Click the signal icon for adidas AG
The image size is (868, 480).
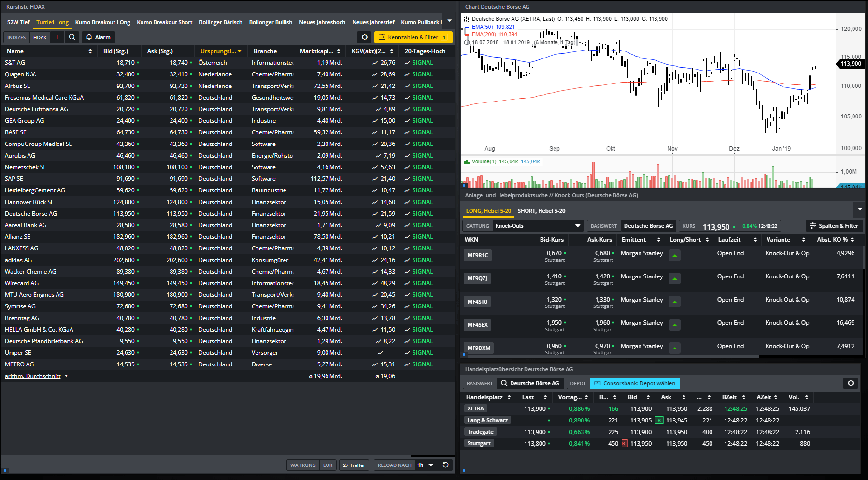click(x=407, y=260)
